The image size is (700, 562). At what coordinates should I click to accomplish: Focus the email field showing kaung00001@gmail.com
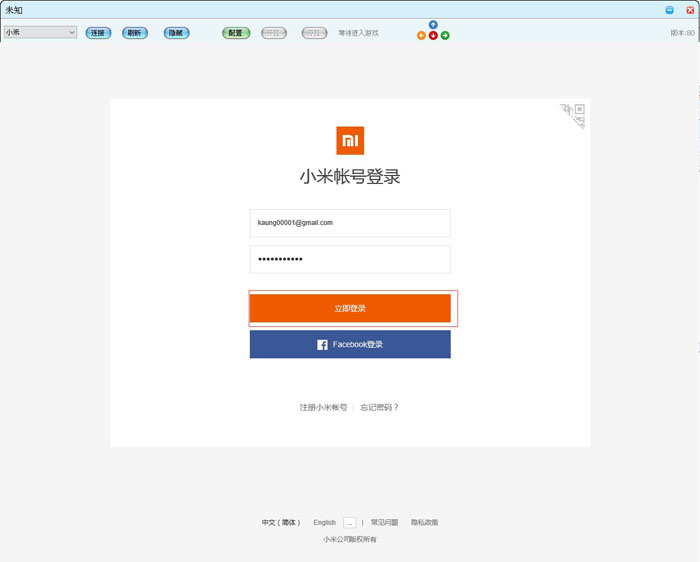[x=350, y=223]
